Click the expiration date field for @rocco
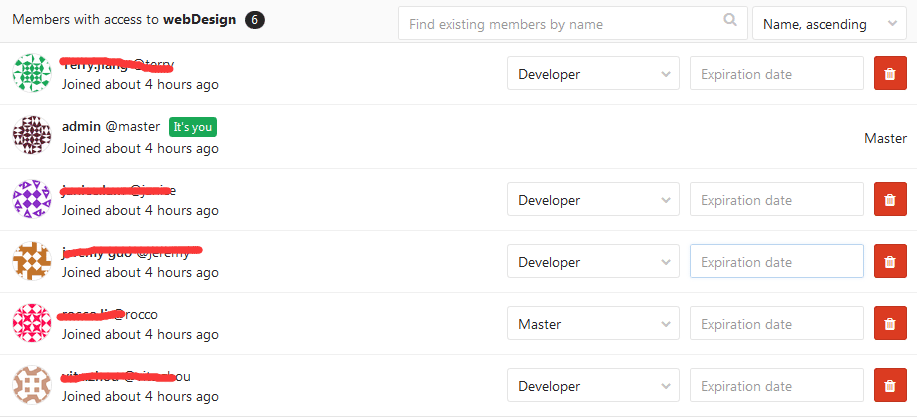This screenshot has height=419, width=917. pyautogui.click(x=776, y=324)
